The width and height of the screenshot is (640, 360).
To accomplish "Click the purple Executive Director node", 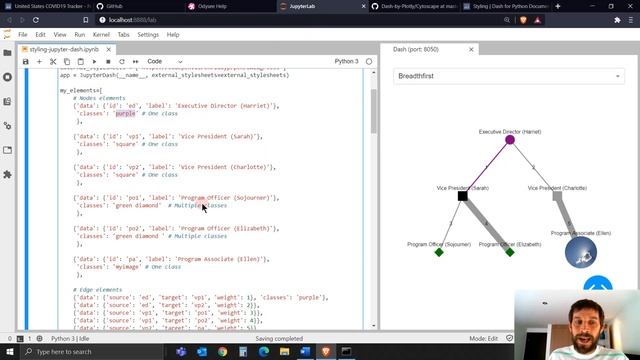I will click(x=510, y=140).
